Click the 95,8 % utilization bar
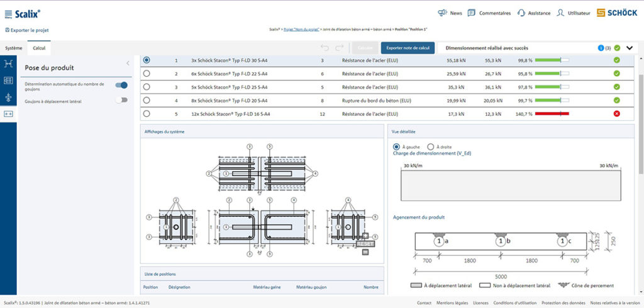The height and width of the screenshot is (308, 644). pyautogui.click(x=552, y=74)
